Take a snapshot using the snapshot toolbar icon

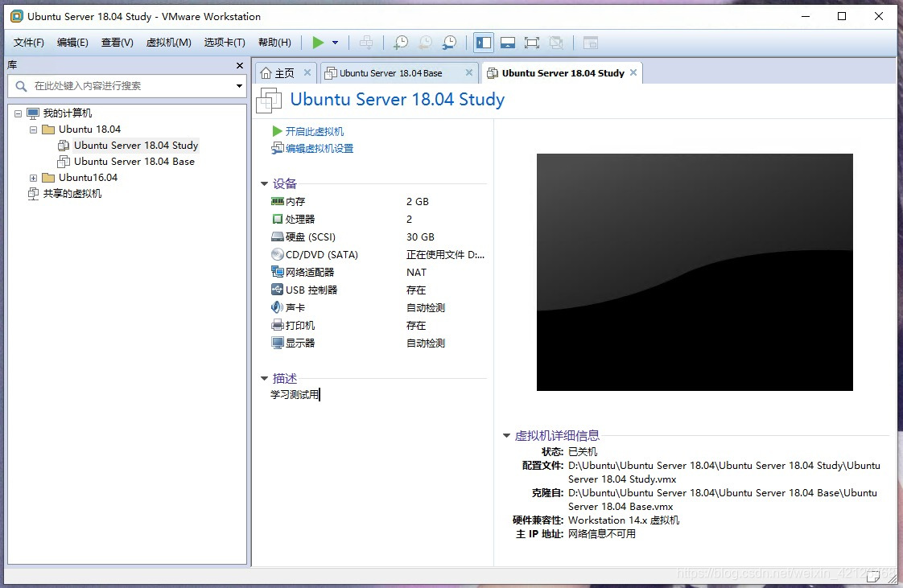click(400, 43)
